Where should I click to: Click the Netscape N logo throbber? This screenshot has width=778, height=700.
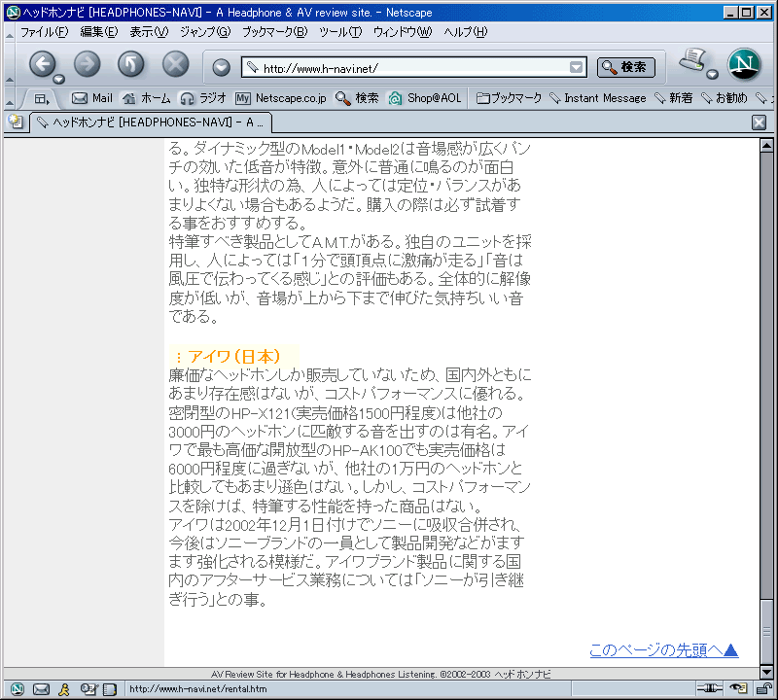[x=744, y=64]
